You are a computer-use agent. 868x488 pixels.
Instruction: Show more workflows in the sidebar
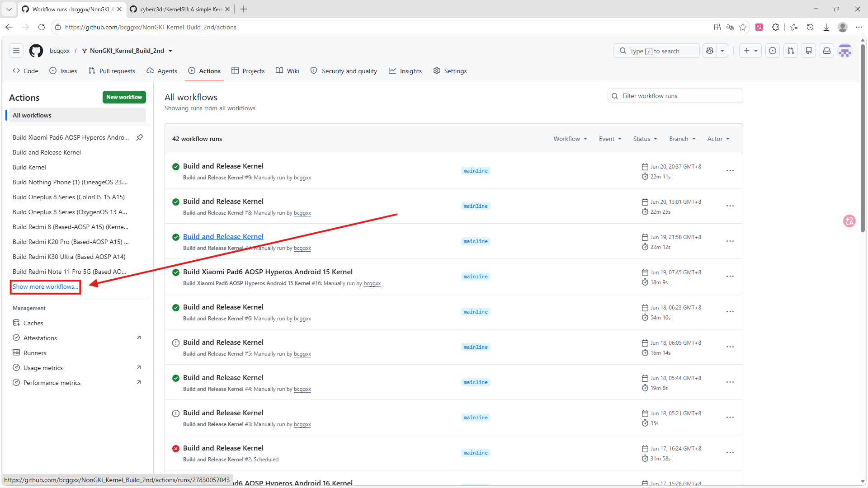(x=45, y=286)
